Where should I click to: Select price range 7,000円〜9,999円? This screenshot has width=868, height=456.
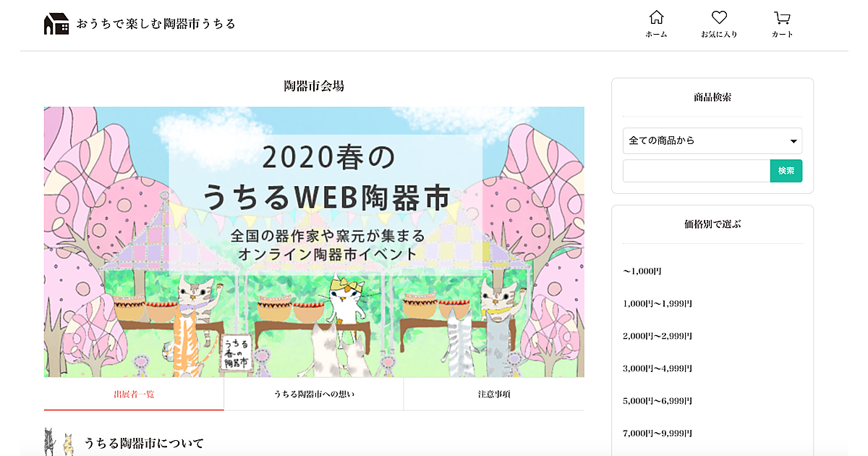click(x=658, y=434)
